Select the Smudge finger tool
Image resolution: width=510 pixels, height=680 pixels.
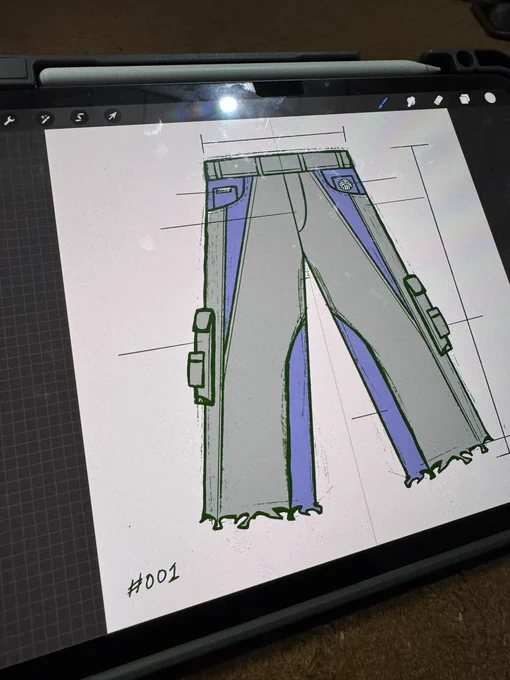[x=410, y=101]
